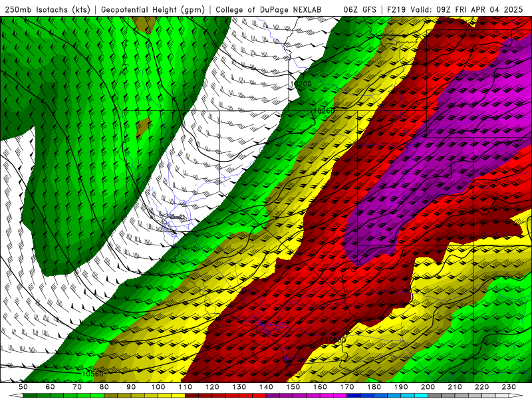
Task: Click the 110 value on the color scale
Action: point(186,387)
